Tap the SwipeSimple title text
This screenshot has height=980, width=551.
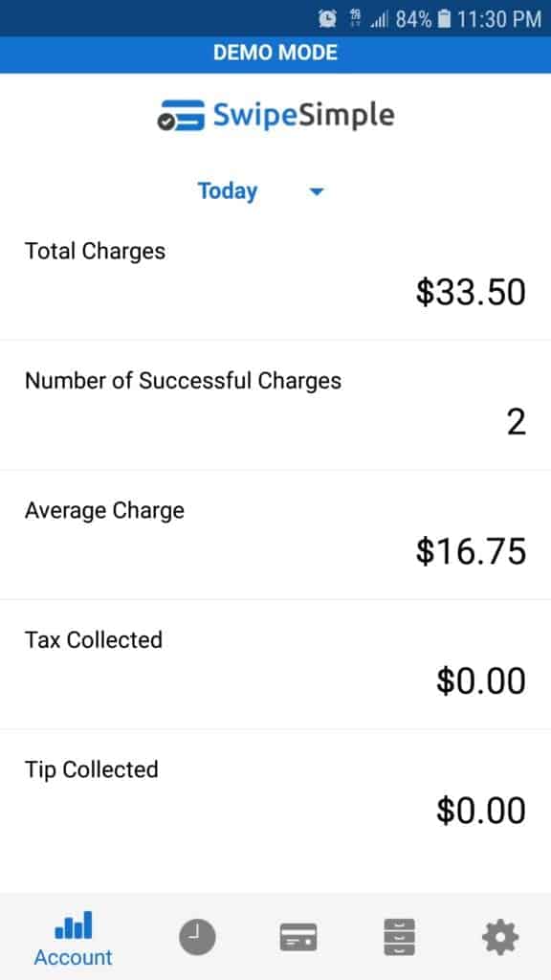coord(303,116)
